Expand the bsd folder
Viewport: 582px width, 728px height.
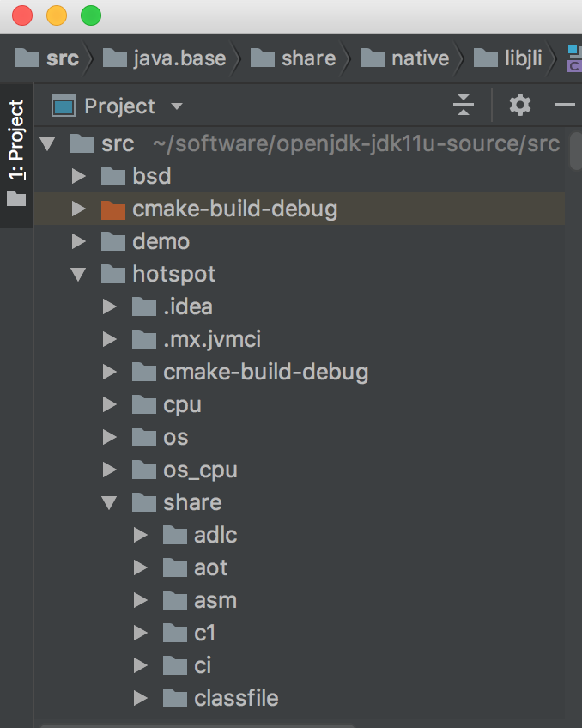[79, 176]
